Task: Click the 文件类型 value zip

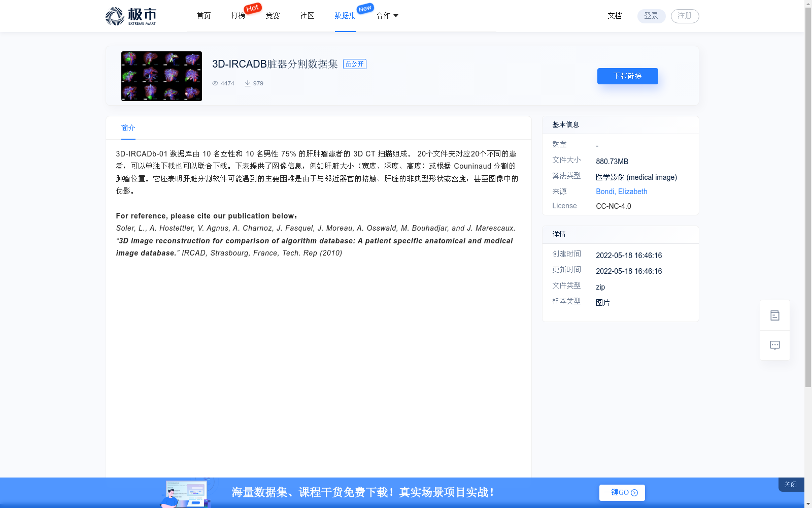Action: click(x=600, y=287)
